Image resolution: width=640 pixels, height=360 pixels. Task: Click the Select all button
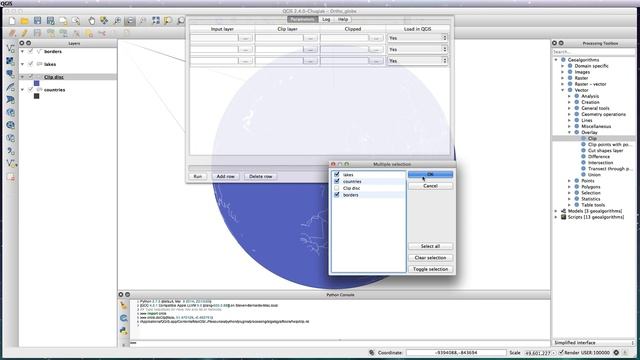[x=430, y=246]
